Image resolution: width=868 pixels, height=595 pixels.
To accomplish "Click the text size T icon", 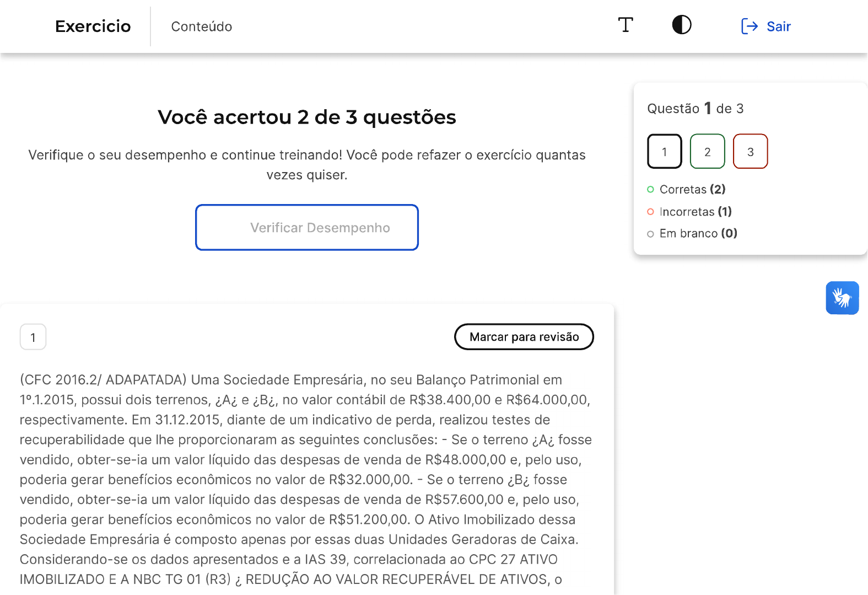I will 626,25.
